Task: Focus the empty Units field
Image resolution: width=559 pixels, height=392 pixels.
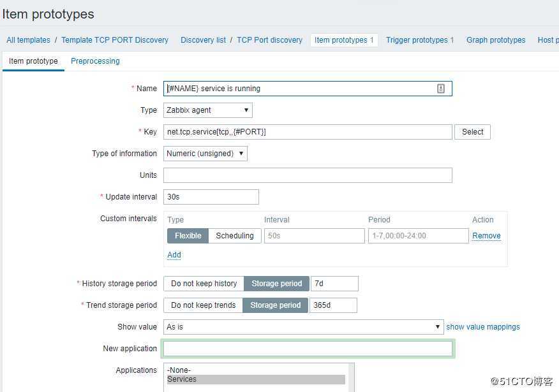Action: [x=308, y=175]
